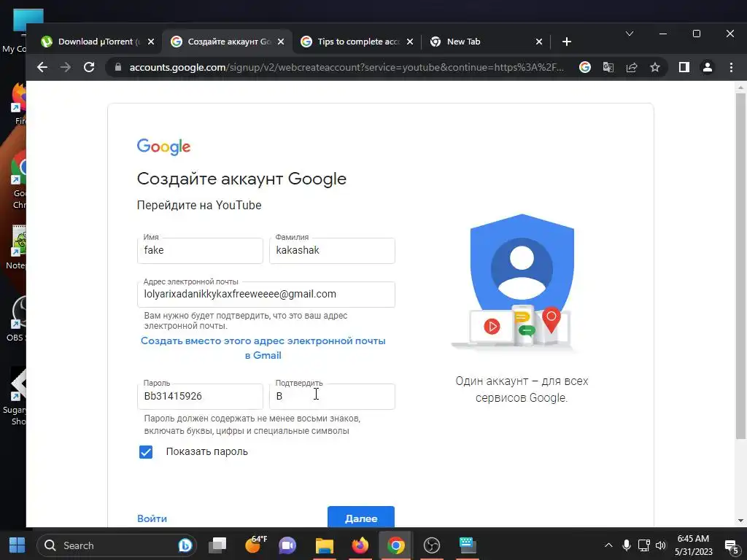Close the New Tab tab
Image resolution: width=747 pixels, height=560 pixels.
pyautogui.click(x=539, y=42)
